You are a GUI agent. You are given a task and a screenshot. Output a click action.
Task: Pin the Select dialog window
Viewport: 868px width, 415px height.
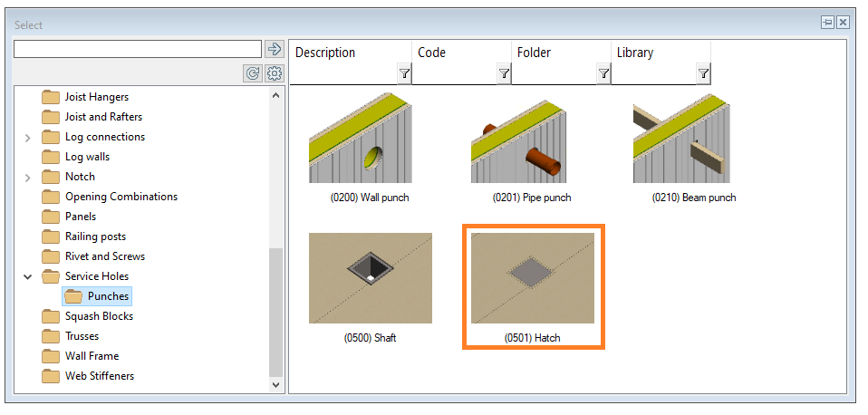pos(827,23)
